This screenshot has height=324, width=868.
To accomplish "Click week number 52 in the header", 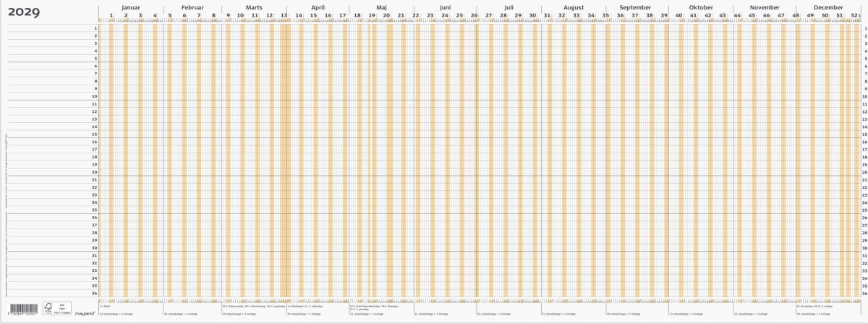I will tap(854, 15).
